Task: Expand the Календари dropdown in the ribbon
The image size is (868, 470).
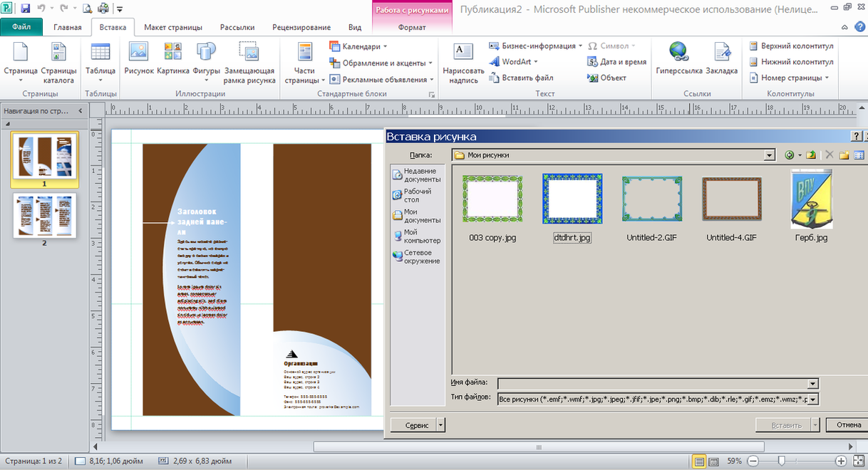Action: pos(364,46)
